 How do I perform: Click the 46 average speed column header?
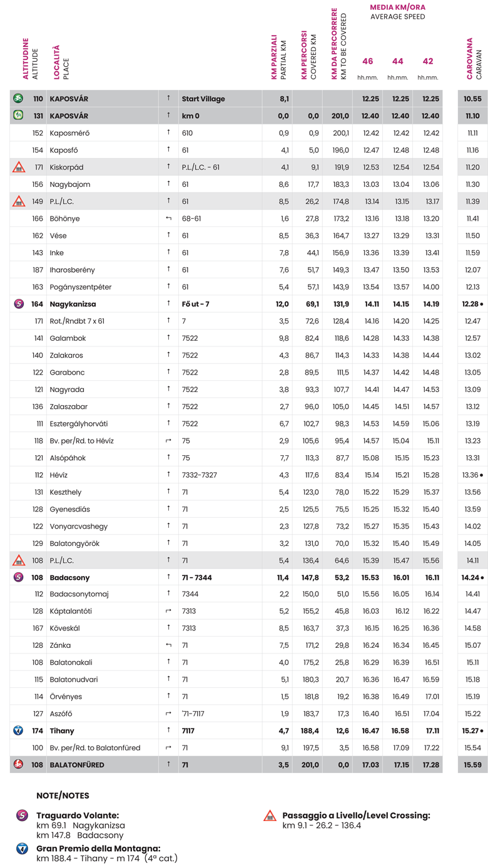(368, 61)
